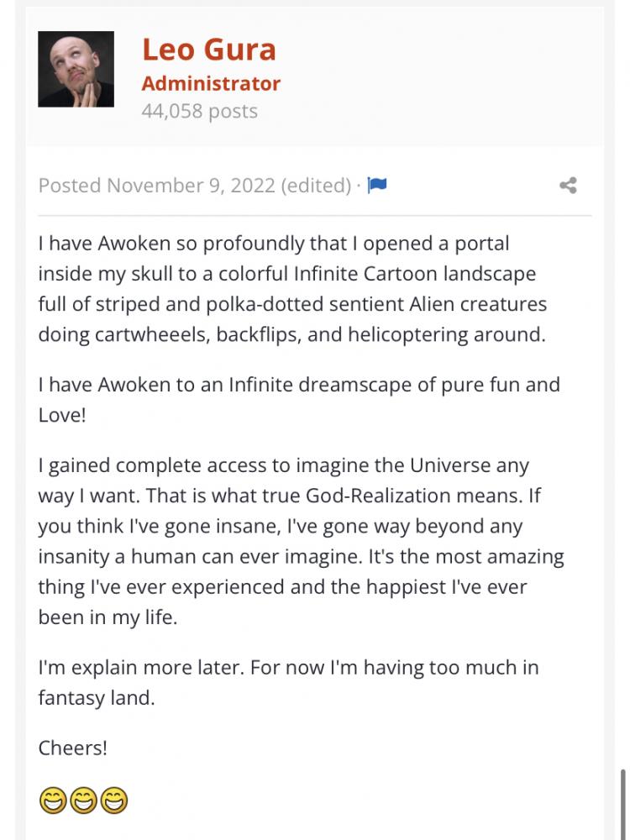Click the "Cheers!" line
The width and height of the screenshot is (630, 840).
point(73,748)
